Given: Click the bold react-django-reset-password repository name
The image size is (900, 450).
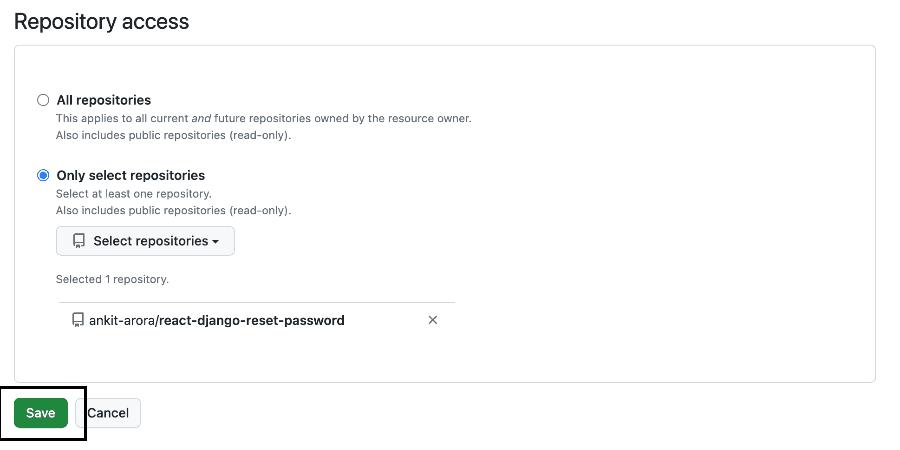Looking at the screenshot, I should [x=252, y=320].
